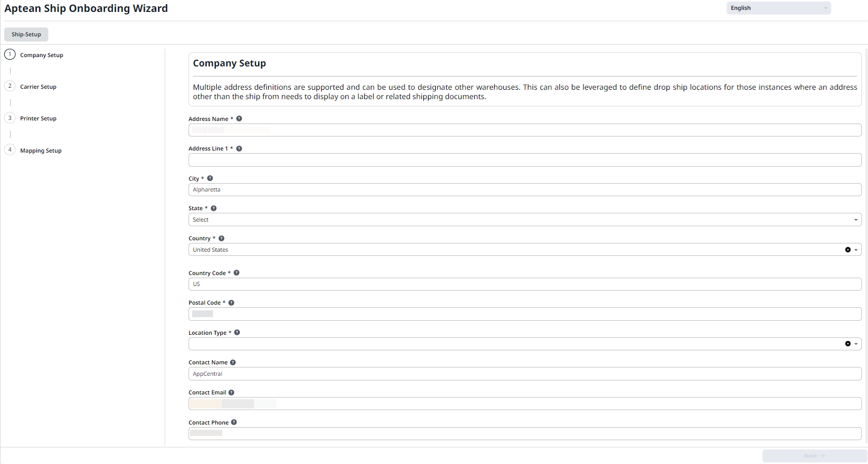This screenshot has width=868, height=464.
Task: Select Printer Setup step in sidebar
Action: (x=38, y=118)
